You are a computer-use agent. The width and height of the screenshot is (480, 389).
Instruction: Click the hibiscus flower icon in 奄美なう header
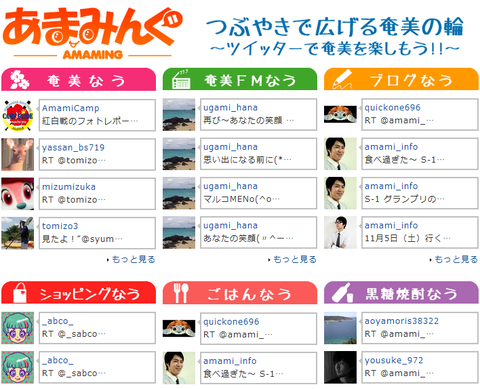click(19, 80)
